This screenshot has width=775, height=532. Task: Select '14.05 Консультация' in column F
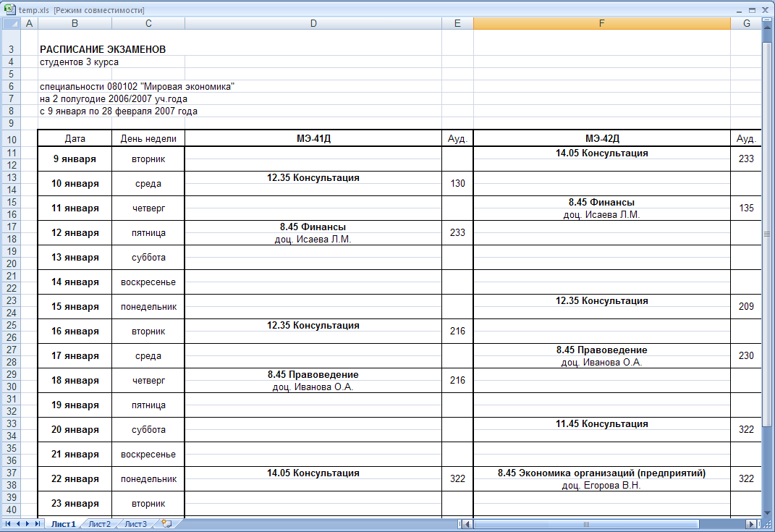[601, 153]
